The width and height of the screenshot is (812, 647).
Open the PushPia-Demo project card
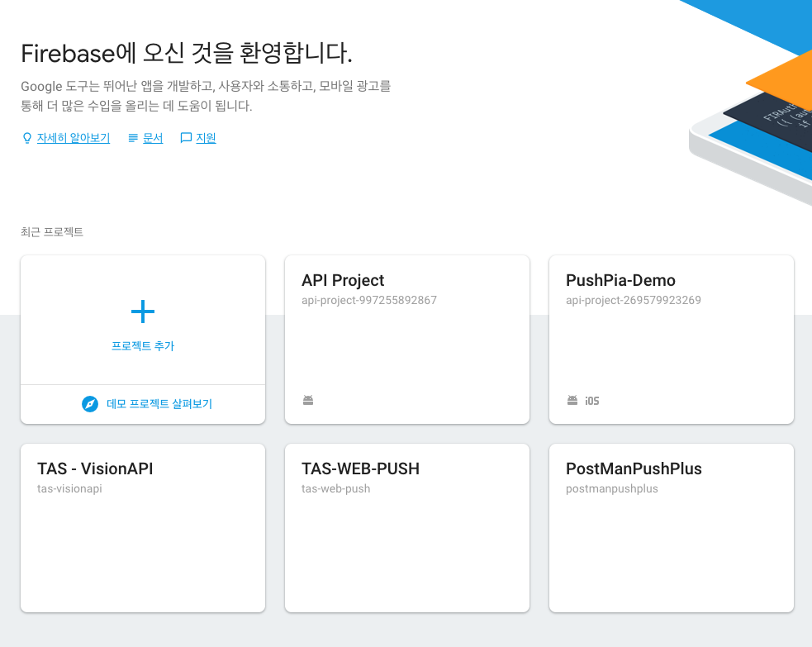671,340
